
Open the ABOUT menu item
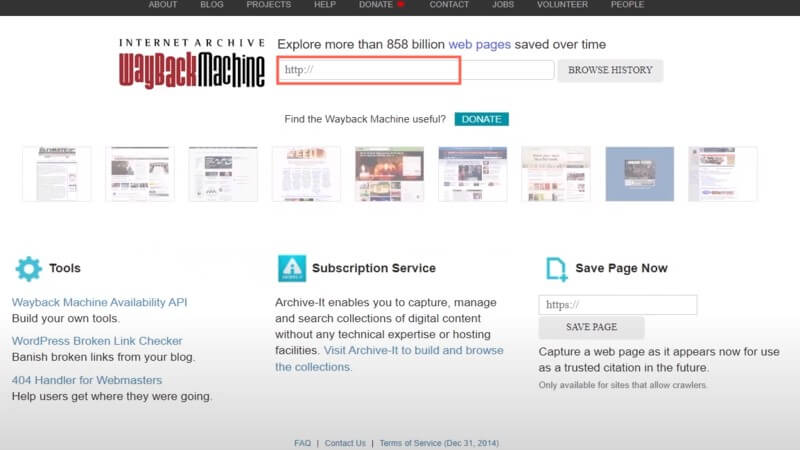(163, 5)
